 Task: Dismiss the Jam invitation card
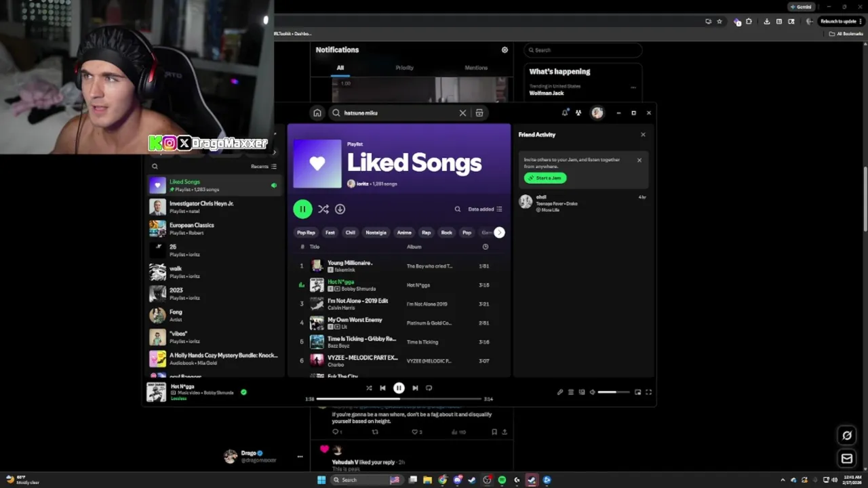[x=639, y=161]
